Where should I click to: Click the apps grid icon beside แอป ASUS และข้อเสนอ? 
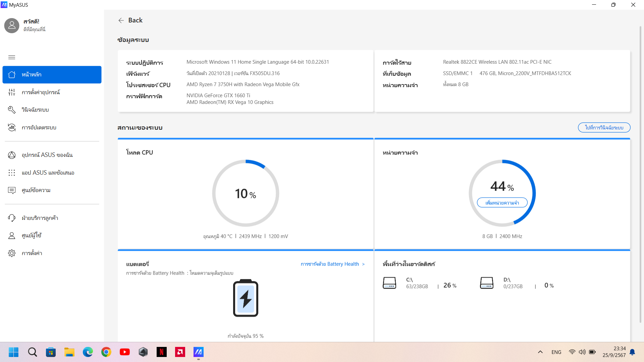pyautogui.click(x=12, y=173)
